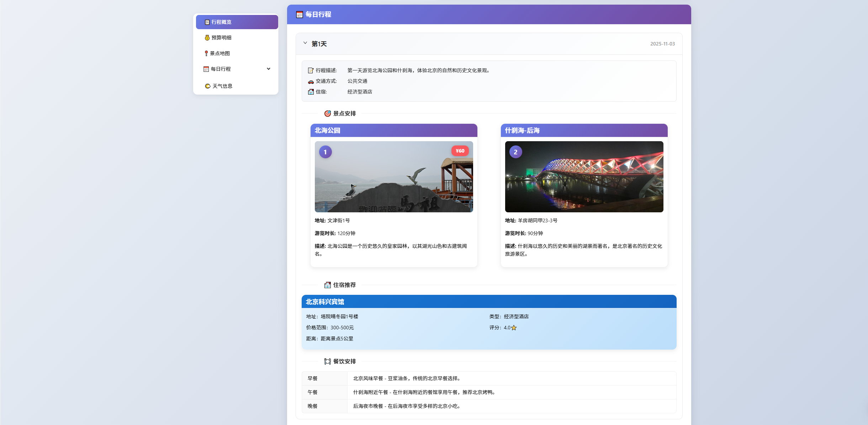Expand the 每日行程 sidebar submenu
This screenshot has width=868, height=425.
(269, 69)
